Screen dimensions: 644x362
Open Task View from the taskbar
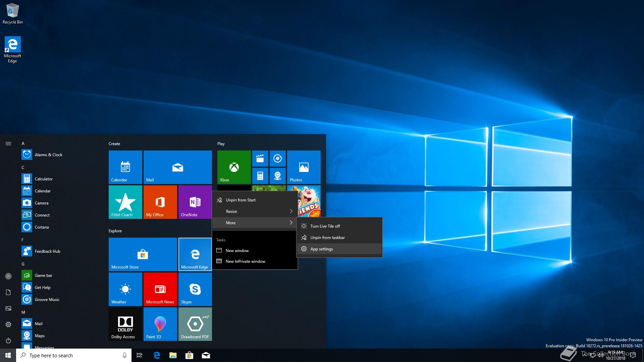[x=140, y=355]
